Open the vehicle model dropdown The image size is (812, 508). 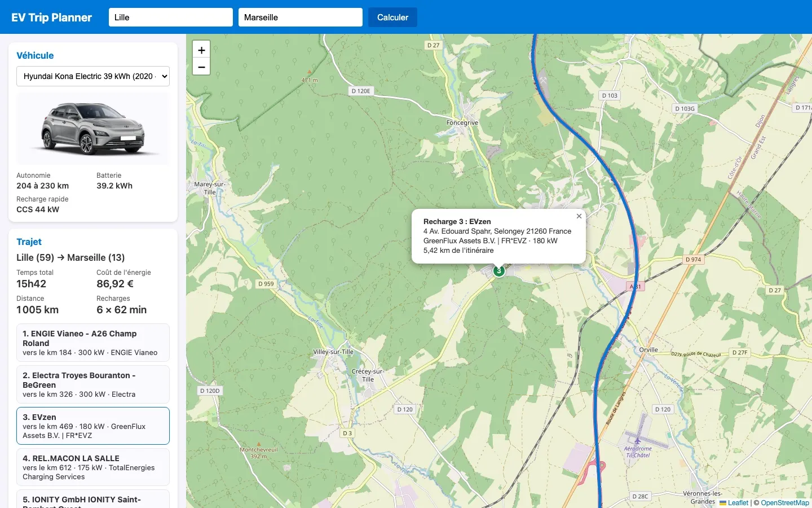coord(93,76)
